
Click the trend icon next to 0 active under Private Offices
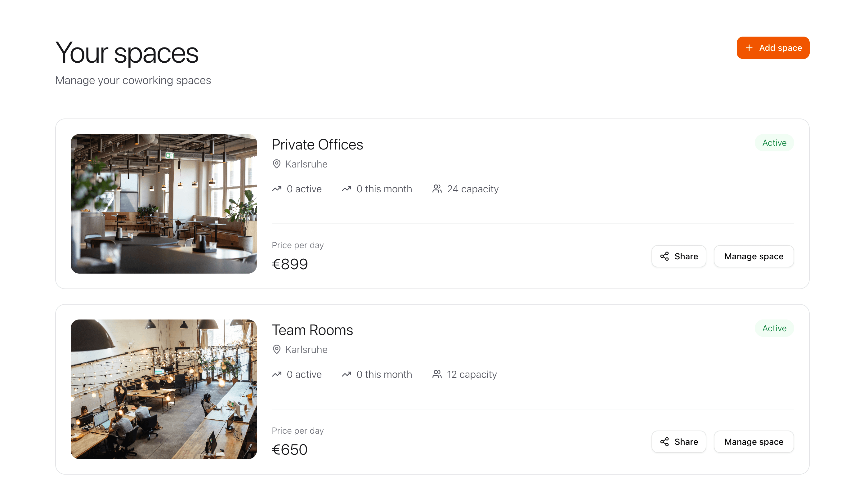[x=277, y=189]
